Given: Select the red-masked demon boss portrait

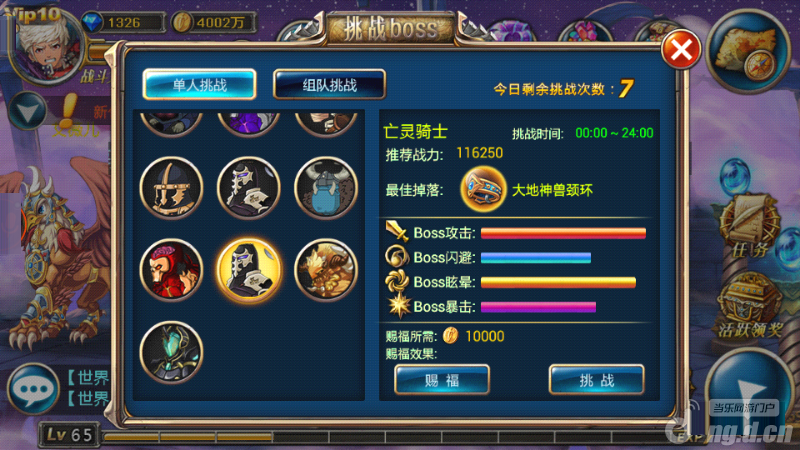Looking at the screenshot, I should (171, 270).
